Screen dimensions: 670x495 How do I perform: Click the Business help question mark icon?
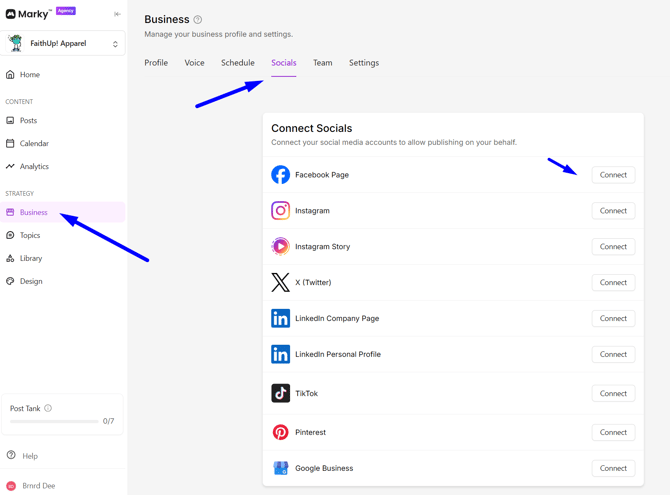(x=198, y=20)
